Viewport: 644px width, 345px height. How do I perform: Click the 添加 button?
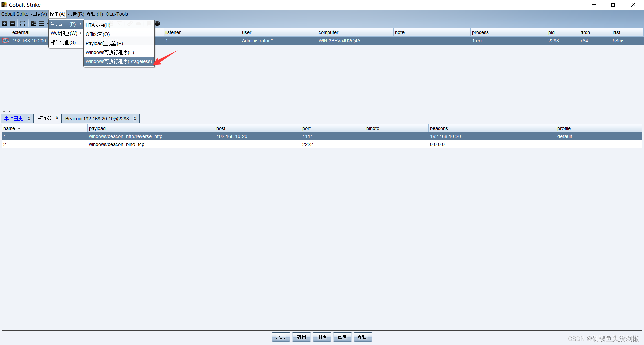coord(281,337)
